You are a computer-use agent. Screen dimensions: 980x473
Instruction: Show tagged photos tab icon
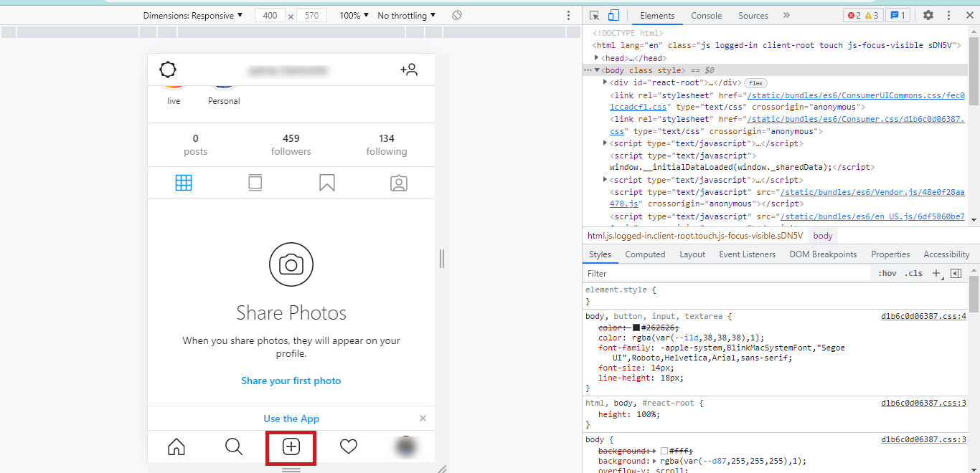pos(399,183)
